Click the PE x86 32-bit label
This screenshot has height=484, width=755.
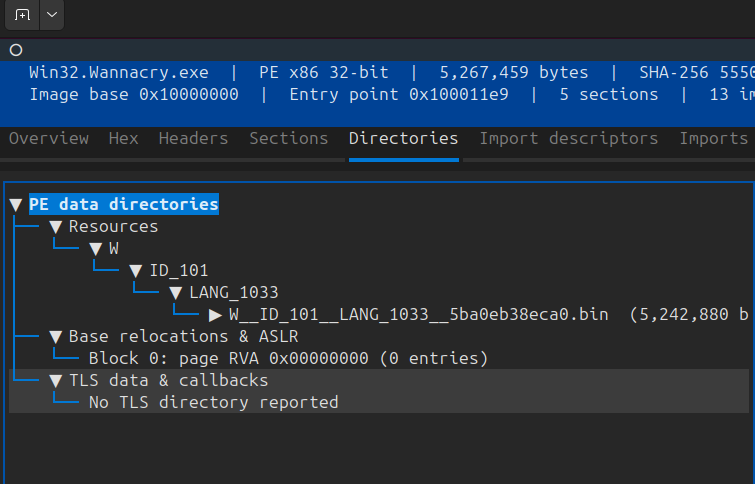324,72
